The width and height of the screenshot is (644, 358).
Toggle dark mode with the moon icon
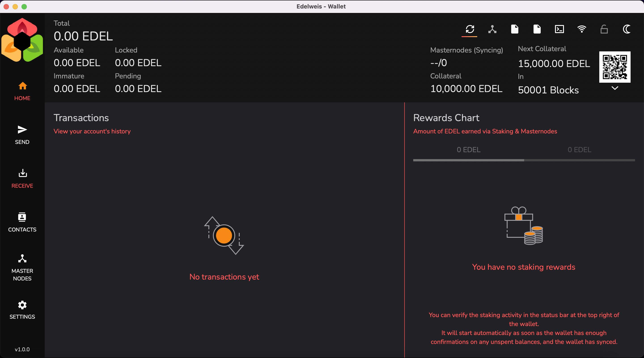click(627, 29)
